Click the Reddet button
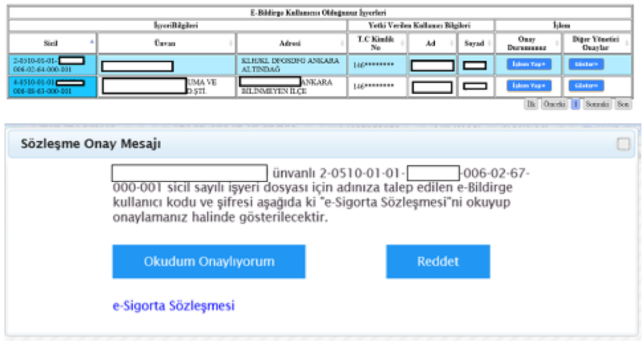 pyautogui.click(x=438, y=262)
